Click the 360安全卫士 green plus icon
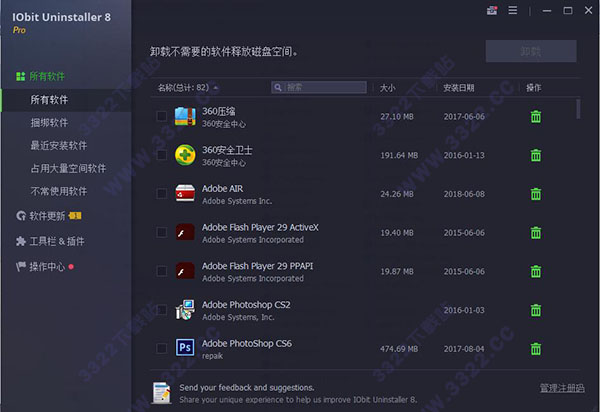 pyautogui.click(x=185, y=155)
